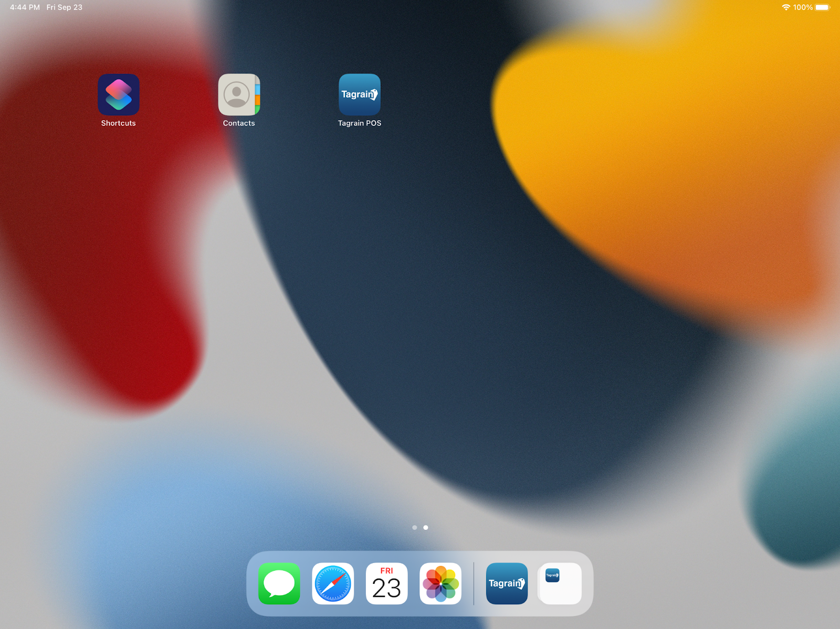Open the Shortcuts app icon
Image resolution: width=840 pixels, height=629 pixels.
(x=118, y=94)
